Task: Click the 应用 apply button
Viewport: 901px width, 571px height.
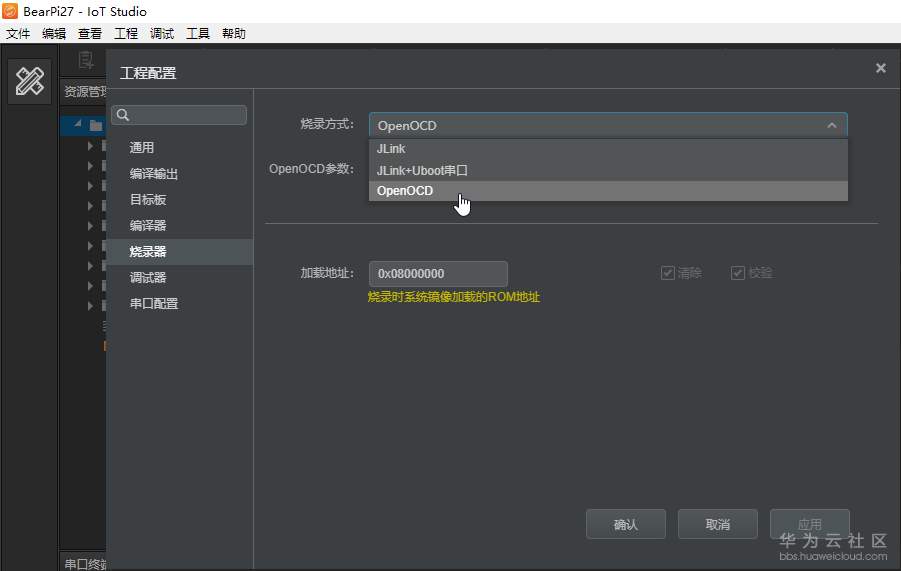Action: pyautogui.click(x=810, y=524)
